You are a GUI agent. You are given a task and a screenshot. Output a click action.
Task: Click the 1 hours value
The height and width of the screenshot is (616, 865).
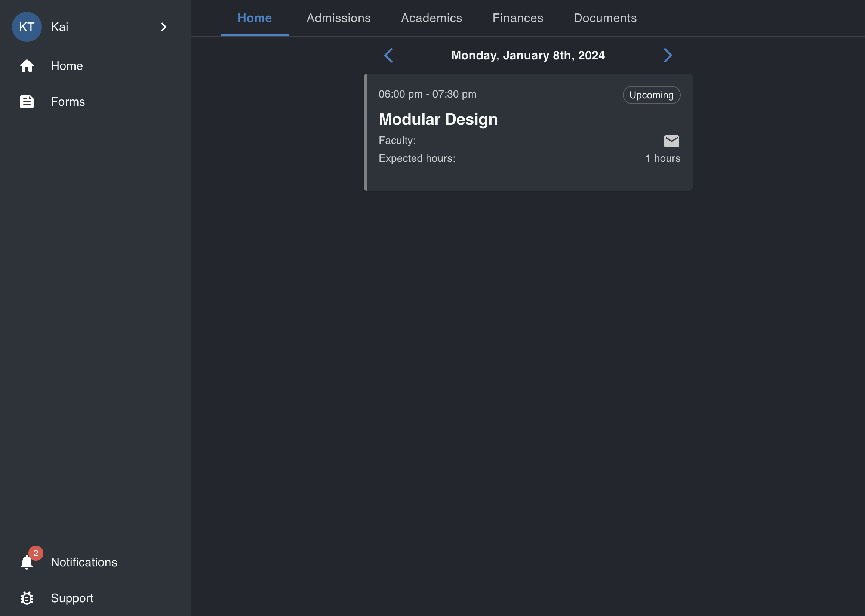click(663, 158)
